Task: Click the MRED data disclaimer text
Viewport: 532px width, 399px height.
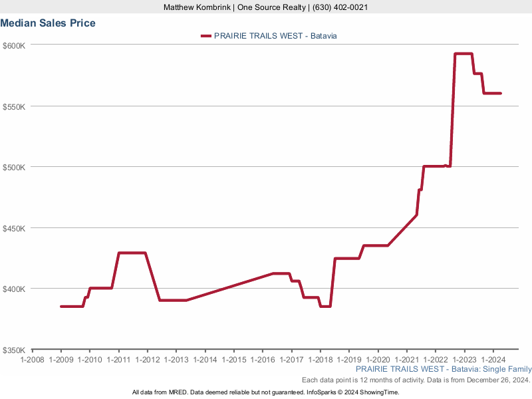Action: click(266, 392)
